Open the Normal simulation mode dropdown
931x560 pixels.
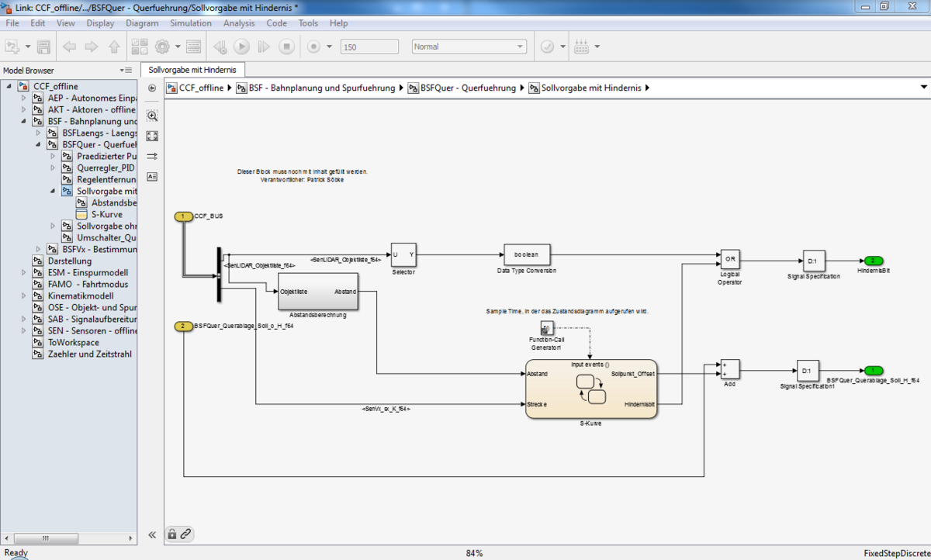(469, 47)
